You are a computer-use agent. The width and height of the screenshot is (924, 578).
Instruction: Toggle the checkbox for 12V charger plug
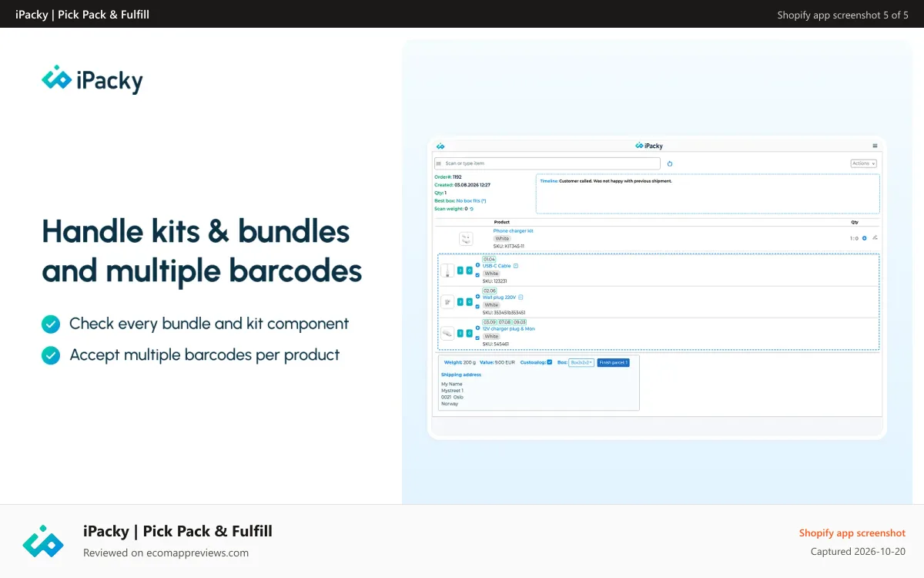(477, 338)
